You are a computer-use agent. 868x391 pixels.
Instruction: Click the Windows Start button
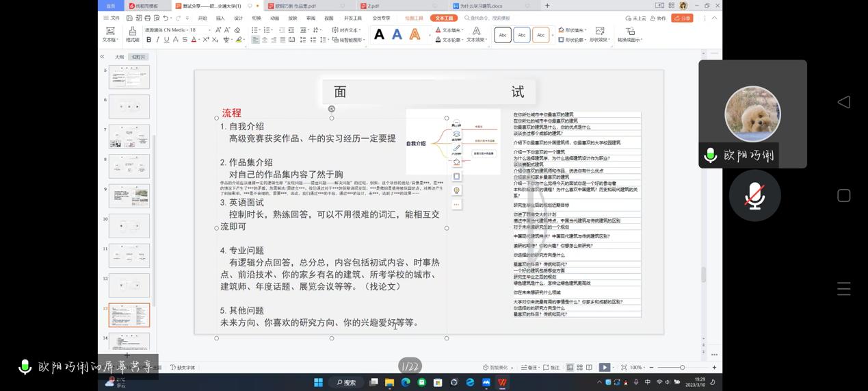click(318, 382)
